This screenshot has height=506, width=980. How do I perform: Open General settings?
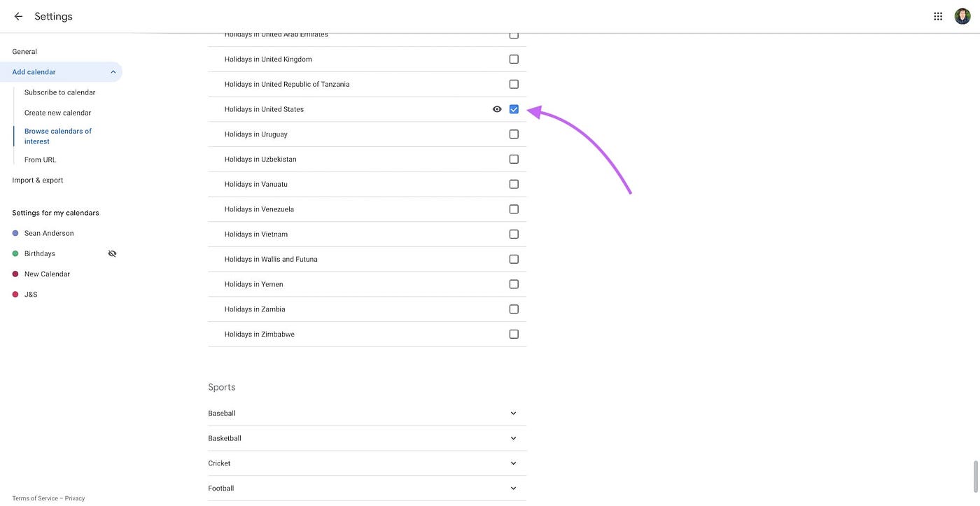24,52
